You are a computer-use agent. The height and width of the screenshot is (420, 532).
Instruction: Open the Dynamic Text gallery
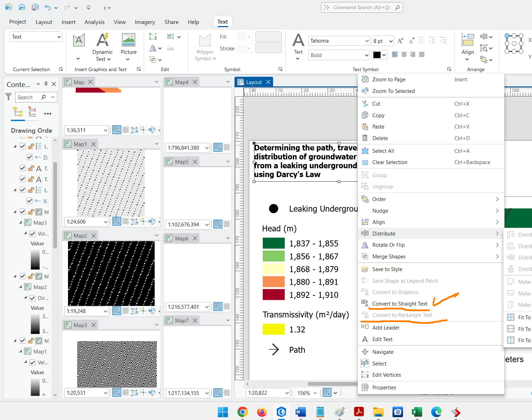[x=102, y=46]
